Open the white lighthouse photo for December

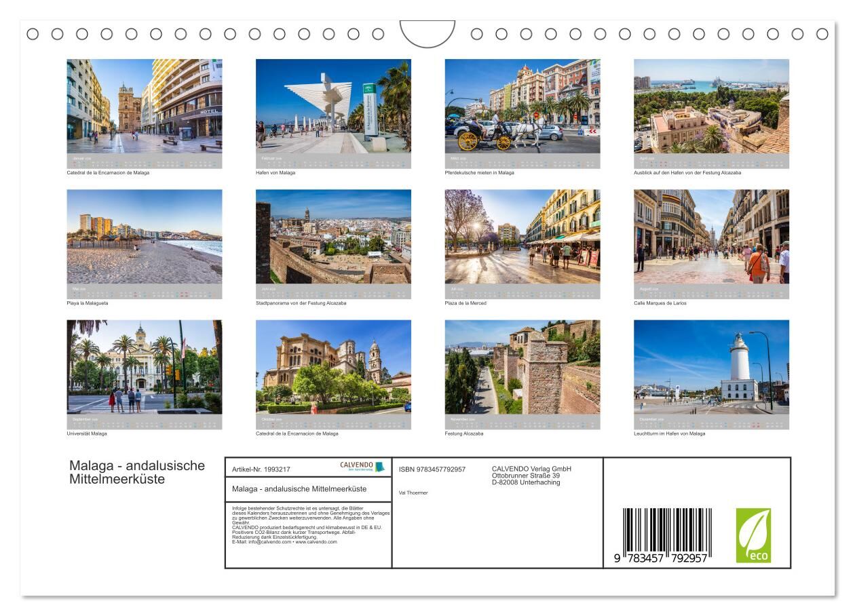pos(711,367)
